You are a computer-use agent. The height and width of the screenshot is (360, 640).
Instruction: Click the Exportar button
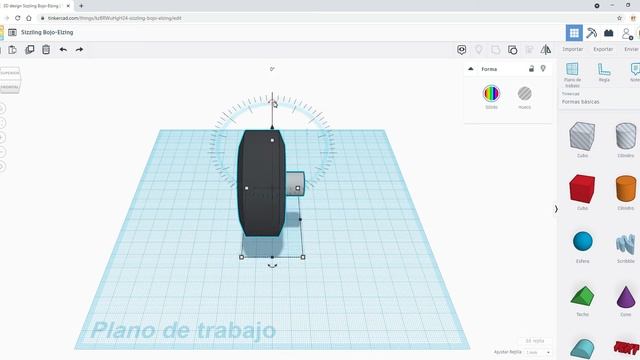603,49
